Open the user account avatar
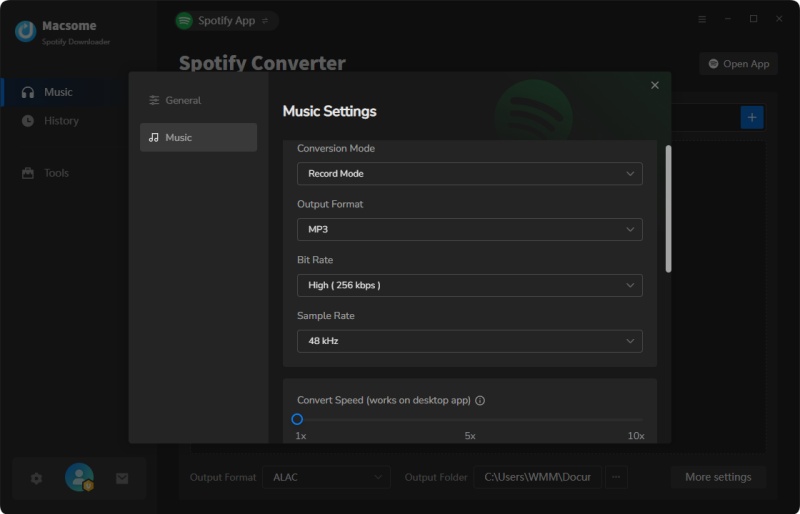800x514 pixels. (79, 477)
